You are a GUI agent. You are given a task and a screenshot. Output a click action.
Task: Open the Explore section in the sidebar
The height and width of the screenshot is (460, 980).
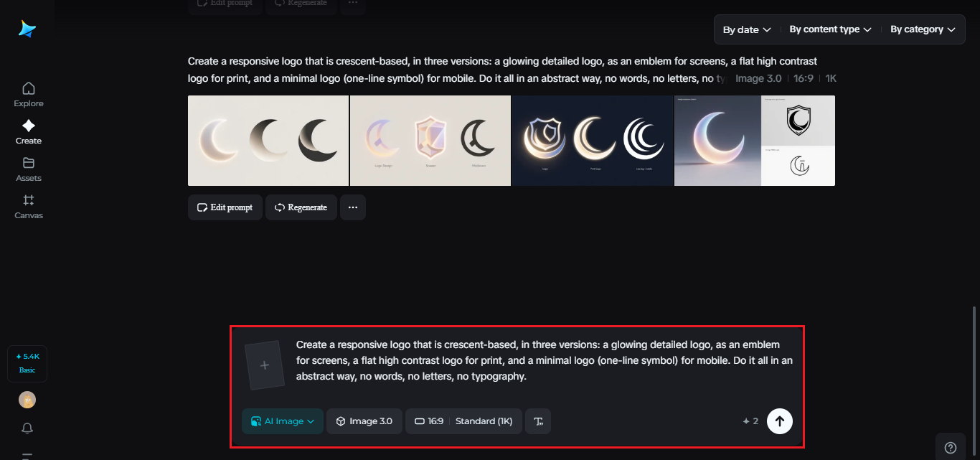click(28, 93)
